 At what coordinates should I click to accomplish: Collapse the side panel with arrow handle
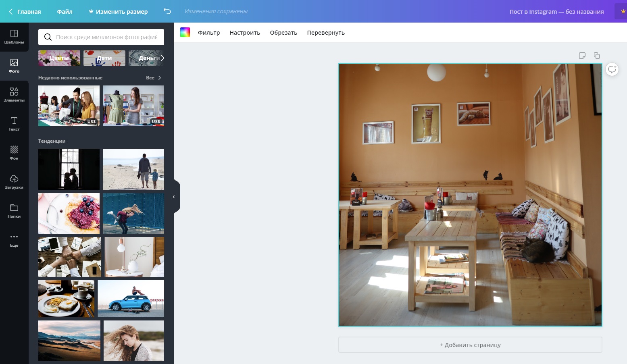point(174,197)
